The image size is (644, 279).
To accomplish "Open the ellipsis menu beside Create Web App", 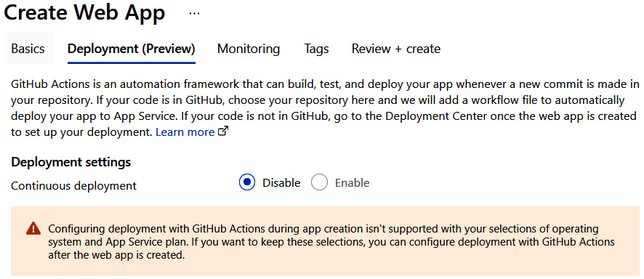I will pos(194,14).
